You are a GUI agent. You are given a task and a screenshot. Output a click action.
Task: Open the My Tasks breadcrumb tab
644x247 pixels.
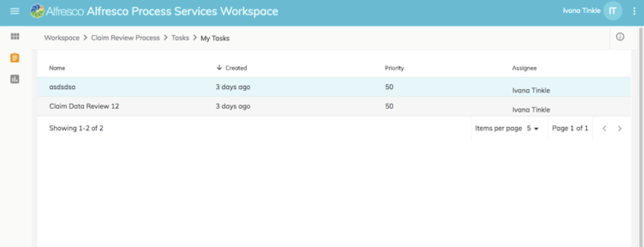215,38
